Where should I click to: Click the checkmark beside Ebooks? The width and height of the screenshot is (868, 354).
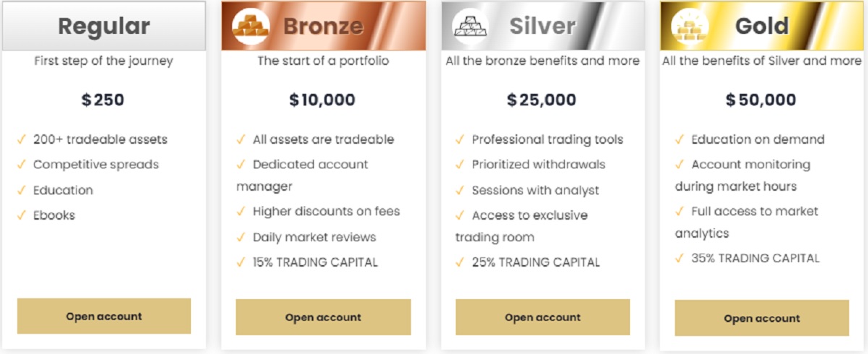coord(22,215)
